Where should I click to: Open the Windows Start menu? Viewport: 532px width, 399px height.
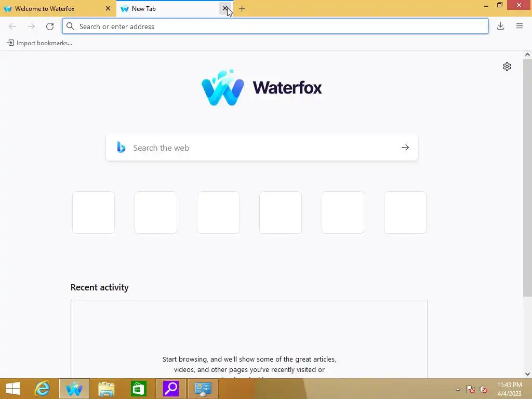(13, 389)
